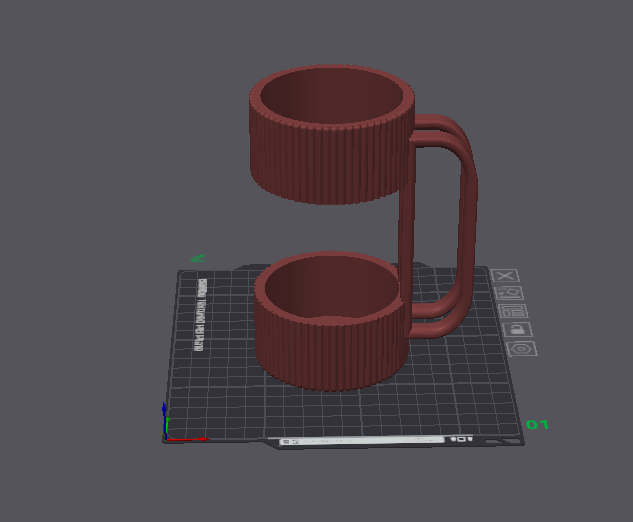Click the white label strip on plate front
The width and height of the screenshot is (633, 522).
[x=361, y=441]
